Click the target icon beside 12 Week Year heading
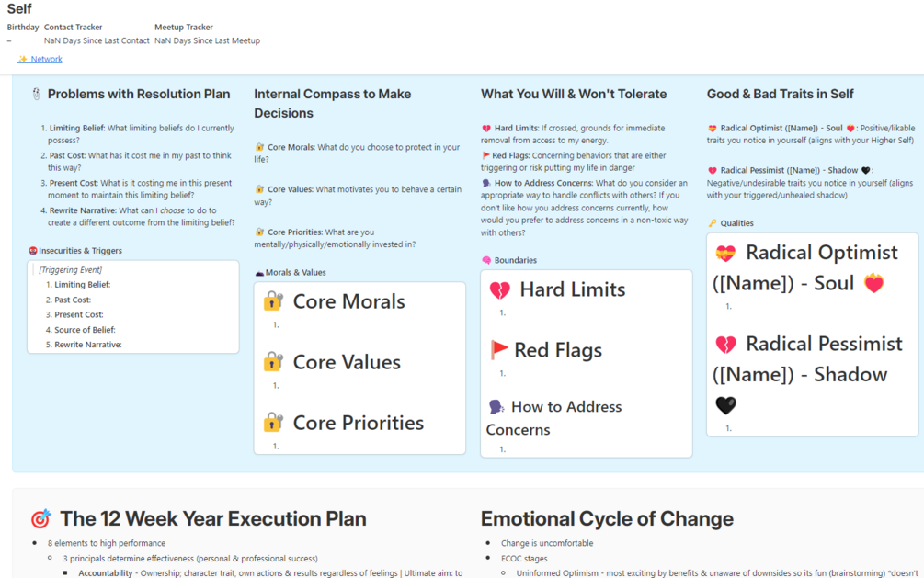Image resolution: width=924 pixels, height=578 pixels. tap(40, 519)
